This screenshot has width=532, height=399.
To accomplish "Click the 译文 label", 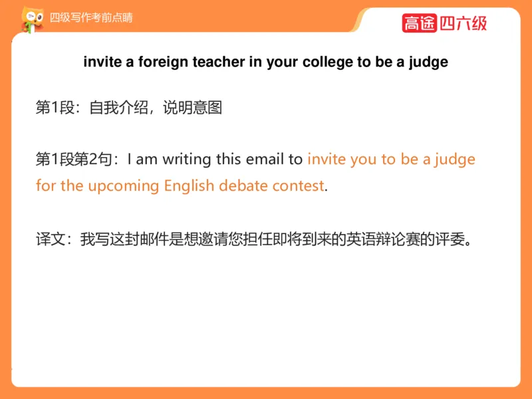I will click(x=50, y=238).
